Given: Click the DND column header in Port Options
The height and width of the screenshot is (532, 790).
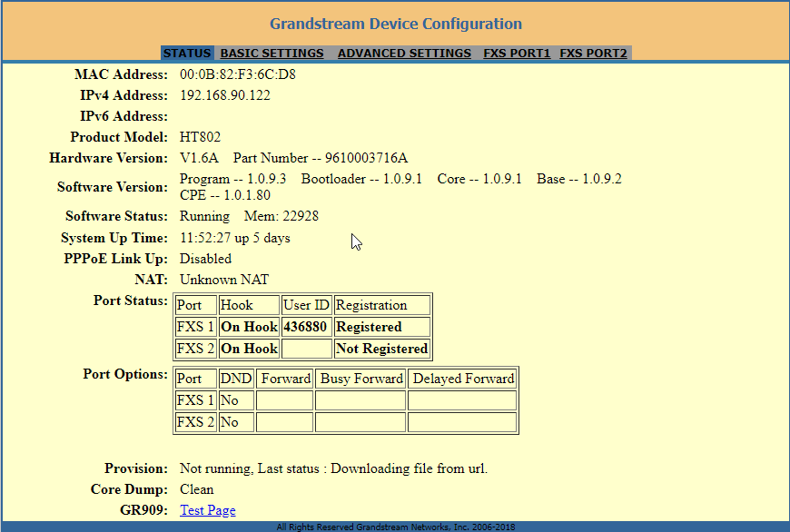Looking at the screenshot, I should (x=236, y=379).
